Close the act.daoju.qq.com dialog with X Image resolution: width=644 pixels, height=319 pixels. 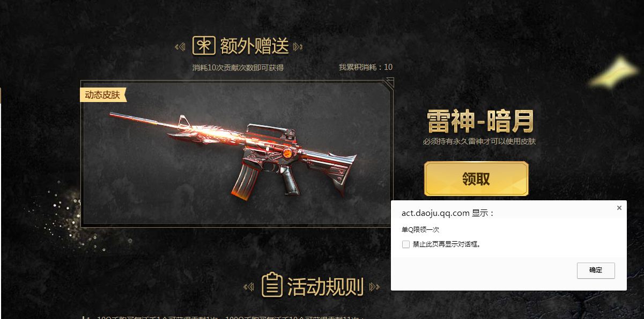[619, 208]
